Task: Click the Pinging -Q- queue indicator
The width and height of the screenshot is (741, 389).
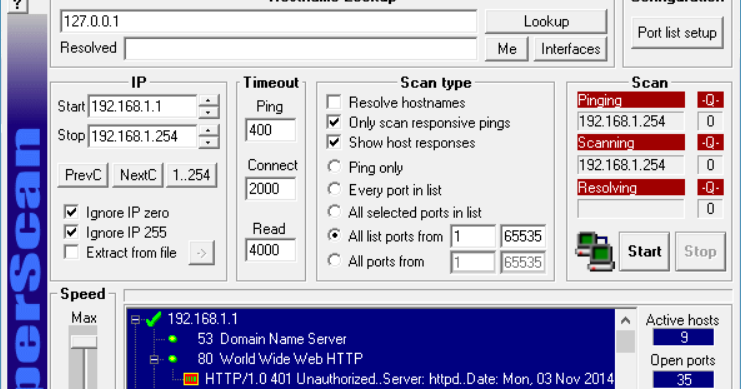Action: coord(710,100)
